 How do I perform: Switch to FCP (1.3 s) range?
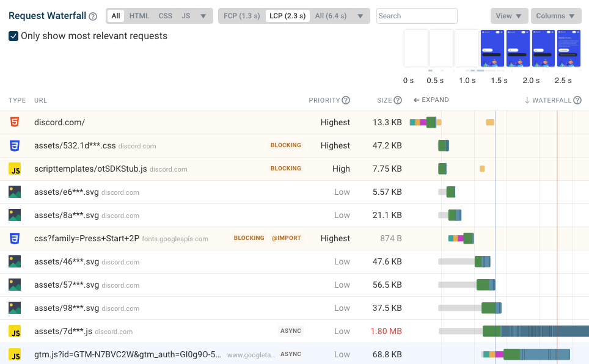click(242, 16)
